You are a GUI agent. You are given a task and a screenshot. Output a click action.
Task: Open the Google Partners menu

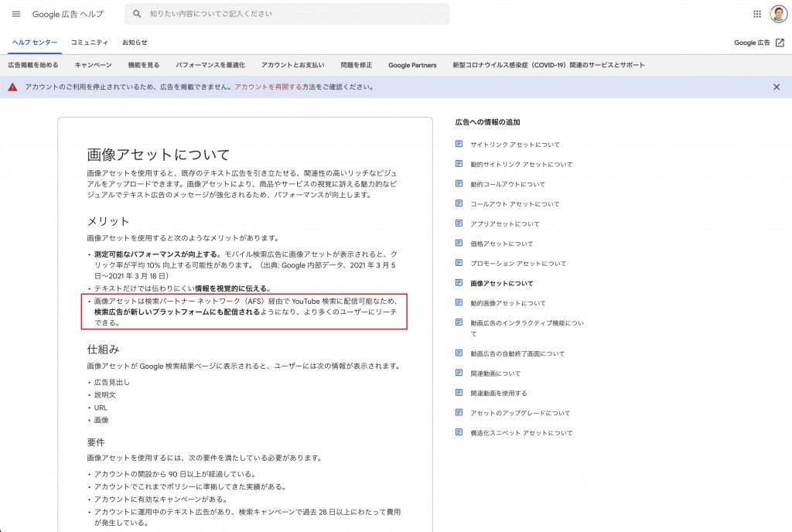pos(413,65)
